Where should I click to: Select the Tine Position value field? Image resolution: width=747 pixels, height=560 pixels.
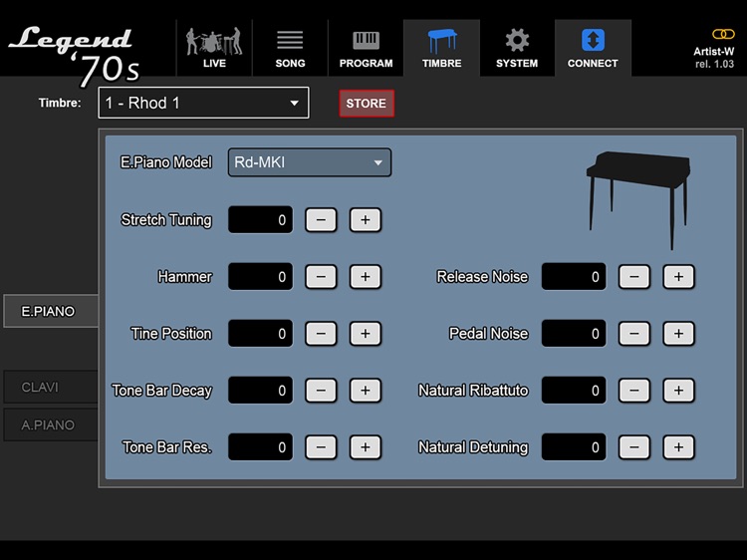point(261,333)
